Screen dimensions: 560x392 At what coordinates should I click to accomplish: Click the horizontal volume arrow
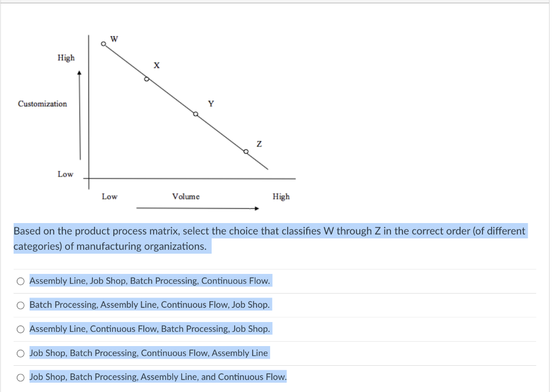click(197, 208)
